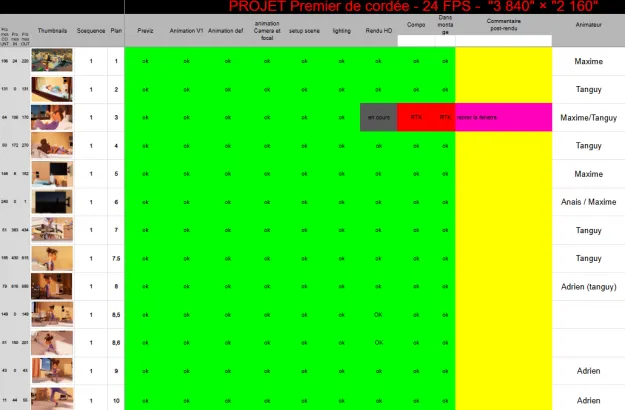The width and height of the screenshot is (625, 410).
Task: Select the 'Maxime/Tanguy' animator cell
Action: [588, 117]
